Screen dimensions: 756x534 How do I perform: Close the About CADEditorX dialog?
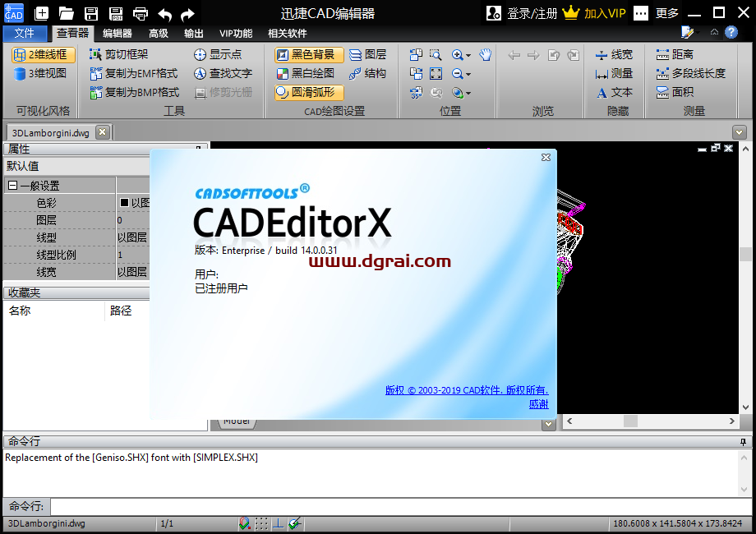[x=546, y=157]
